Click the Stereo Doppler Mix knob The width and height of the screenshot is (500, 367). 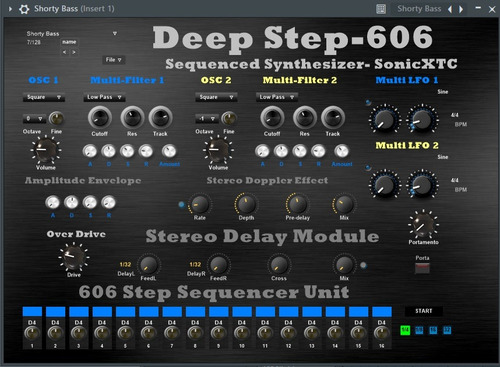pos(344,204)
